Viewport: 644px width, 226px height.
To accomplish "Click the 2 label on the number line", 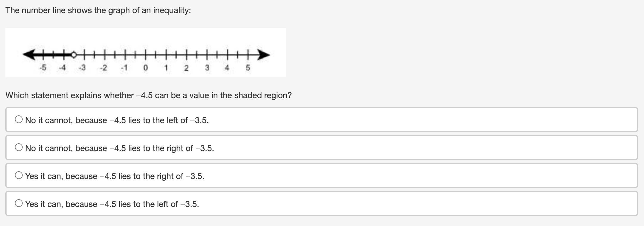I will tap(186, 68).
